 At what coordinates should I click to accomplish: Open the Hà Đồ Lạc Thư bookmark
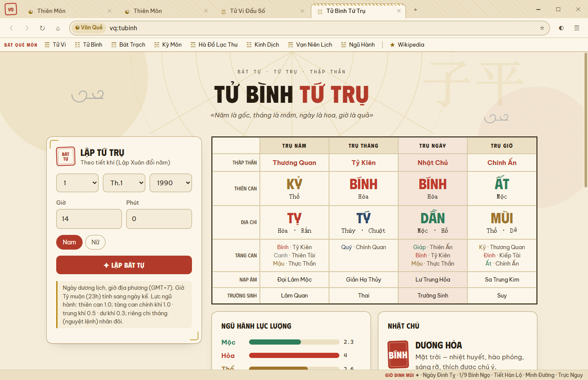coord(214,44)
